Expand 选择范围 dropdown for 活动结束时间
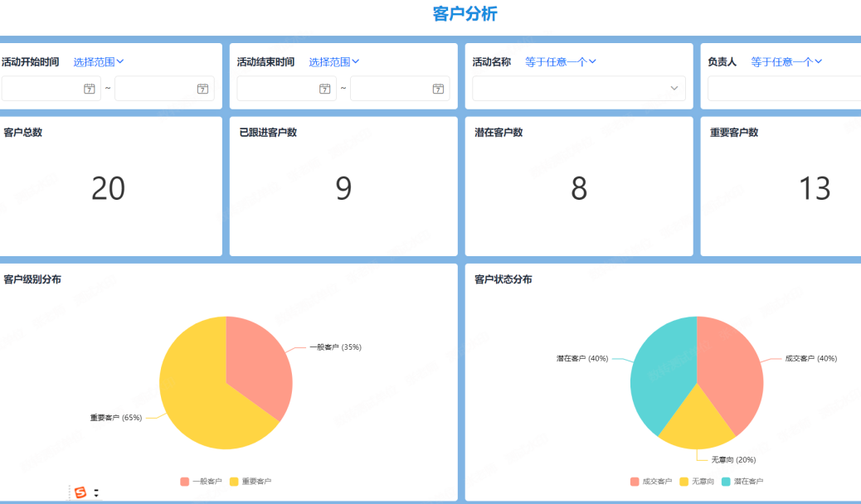861x504 pixels. (x=334, y=61)
